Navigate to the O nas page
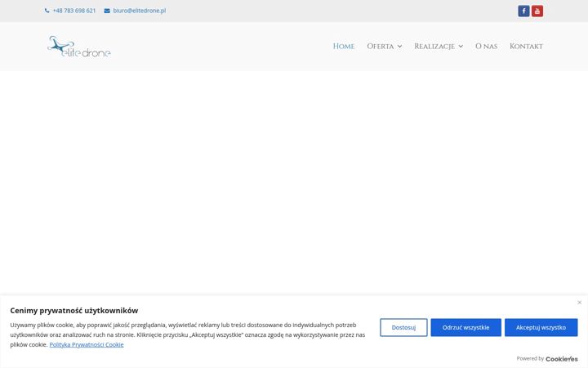Screen dimensions: 588x368 pos(486,46)
